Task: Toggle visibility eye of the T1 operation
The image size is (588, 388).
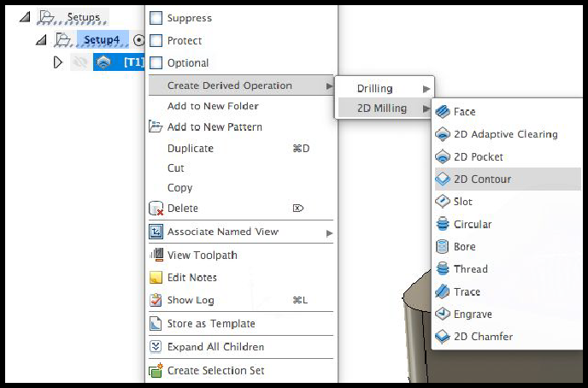Action: coord(79,62)
